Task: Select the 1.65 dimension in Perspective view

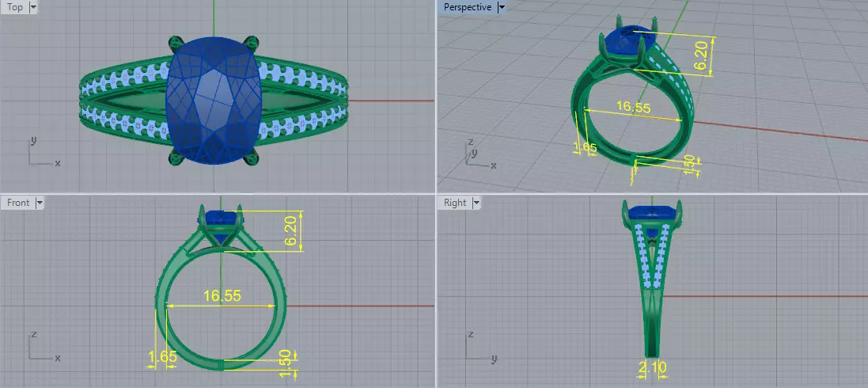Action: pyautogui.click(x=585, y=147)
